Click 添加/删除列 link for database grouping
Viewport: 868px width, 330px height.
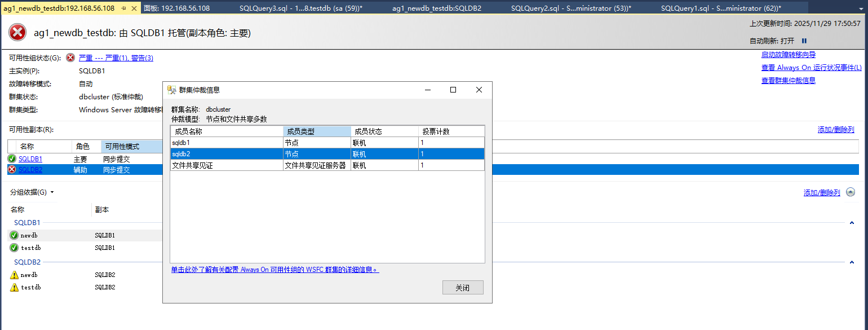coord(822,192)
